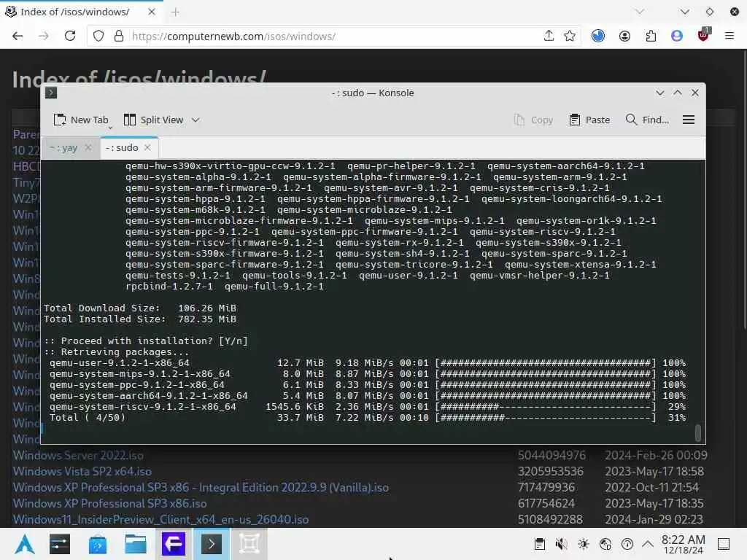Click Paste in Konsole toolbar
Screen dimensions: 747x560
pyautogui.click(x=589, y=120)
